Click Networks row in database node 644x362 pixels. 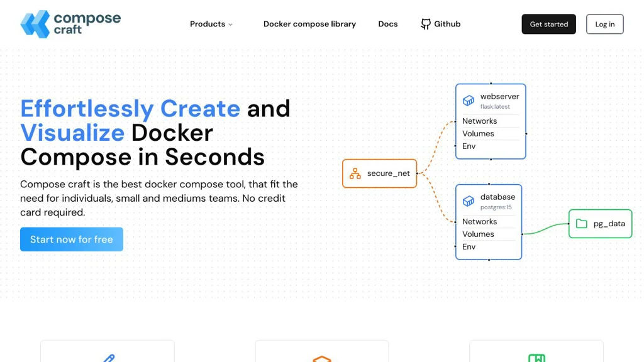point(488,222)
